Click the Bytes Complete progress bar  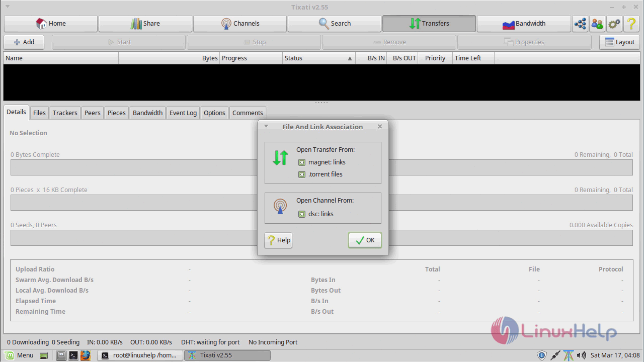321,167
